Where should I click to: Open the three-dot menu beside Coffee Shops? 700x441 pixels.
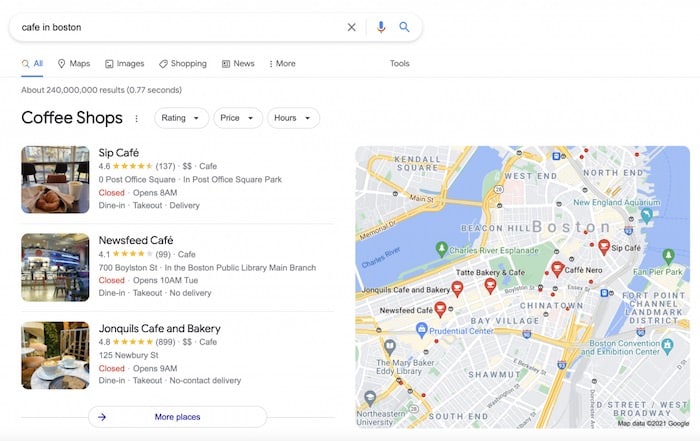[x=137, y=118]
